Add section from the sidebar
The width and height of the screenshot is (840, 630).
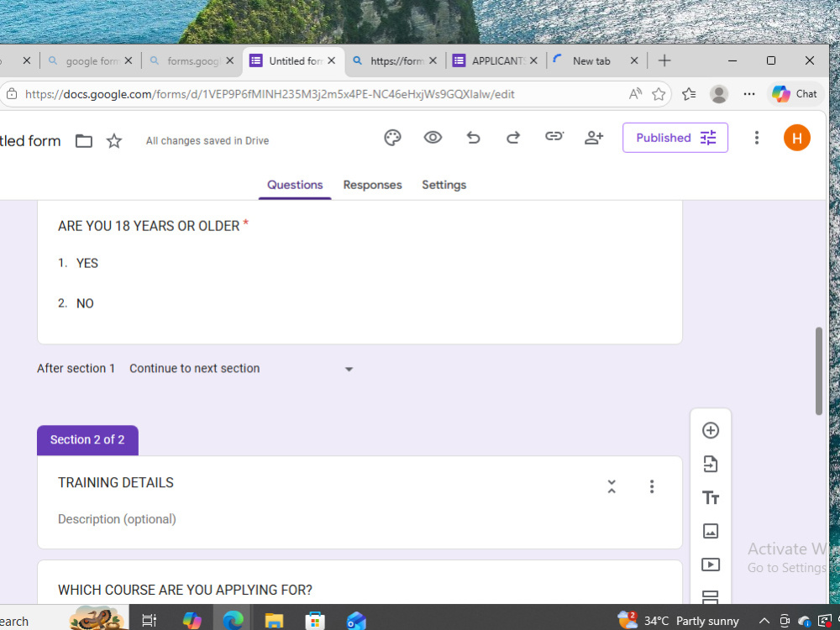711,596
